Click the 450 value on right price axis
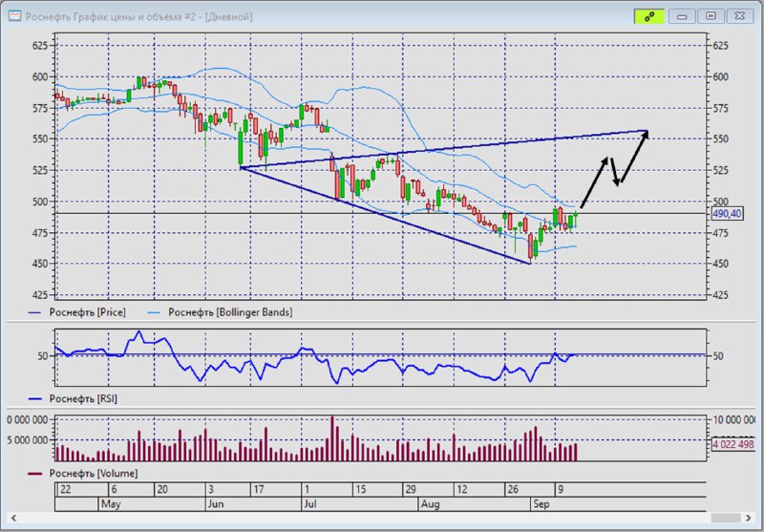Screen dimensions: 764x532 [721, 264]
